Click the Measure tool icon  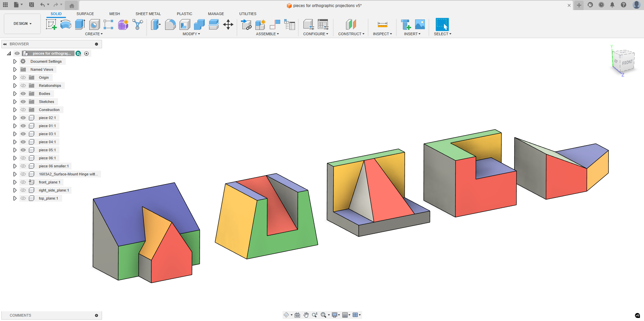[382, 24]
